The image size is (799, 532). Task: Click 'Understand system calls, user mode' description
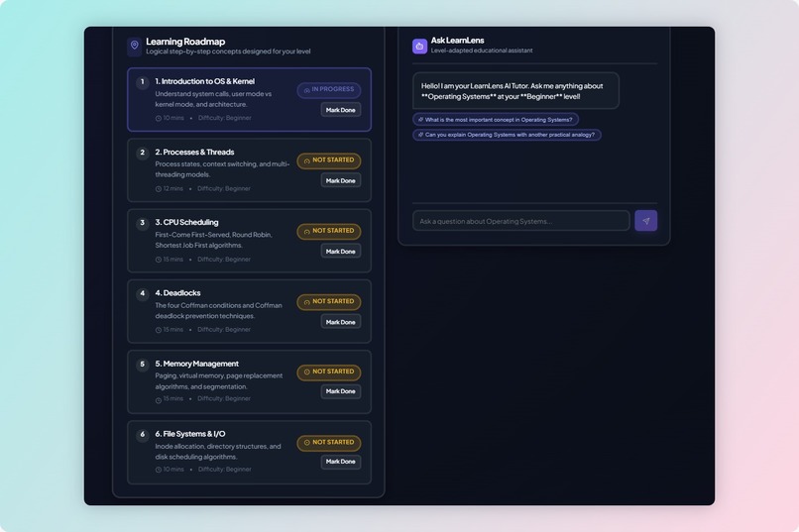tap(213, 99)
